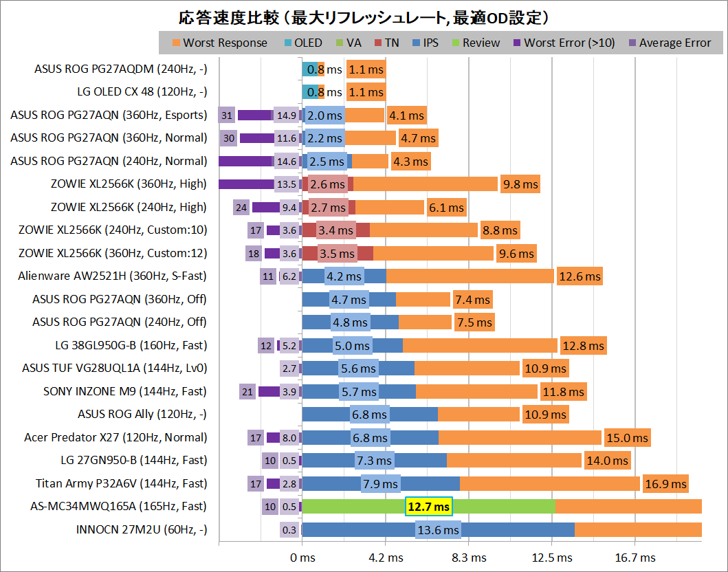Click the average error value 8.0
728x572 pixels.
click(x=289, y=438)
